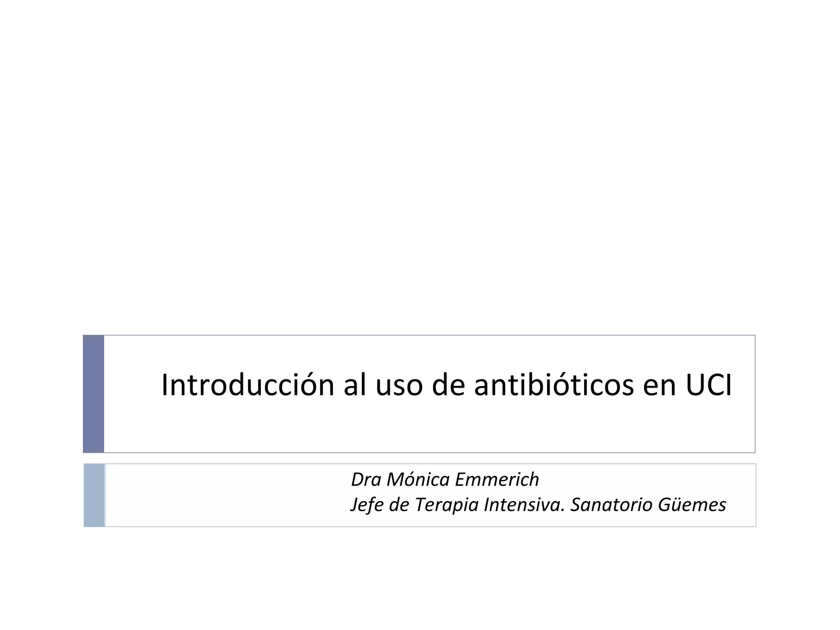
Task: Click the word 'Terapia' in the second subtitle line
Action: [x=447, y=504]
